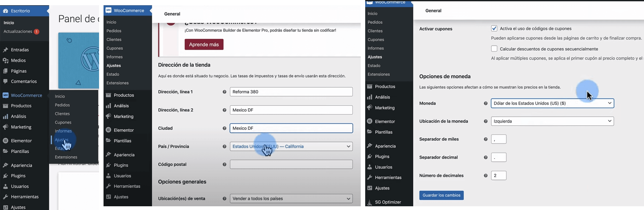Click Extensiones in store address screen sidebar

[117, 83]
